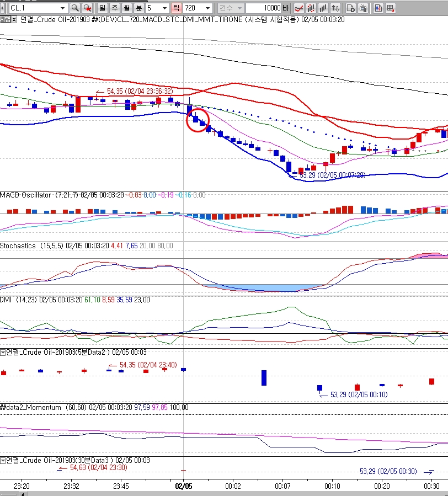Click the 10000 bar count input field

click(263, 8)
